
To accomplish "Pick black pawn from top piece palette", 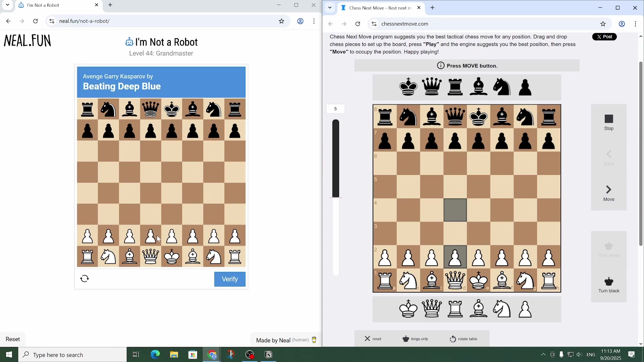I will tap(525, 87).
